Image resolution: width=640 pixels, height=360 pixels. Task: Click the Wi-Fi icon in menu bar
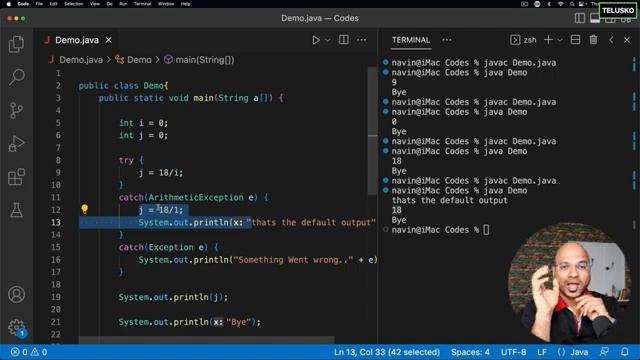(561, 4)
